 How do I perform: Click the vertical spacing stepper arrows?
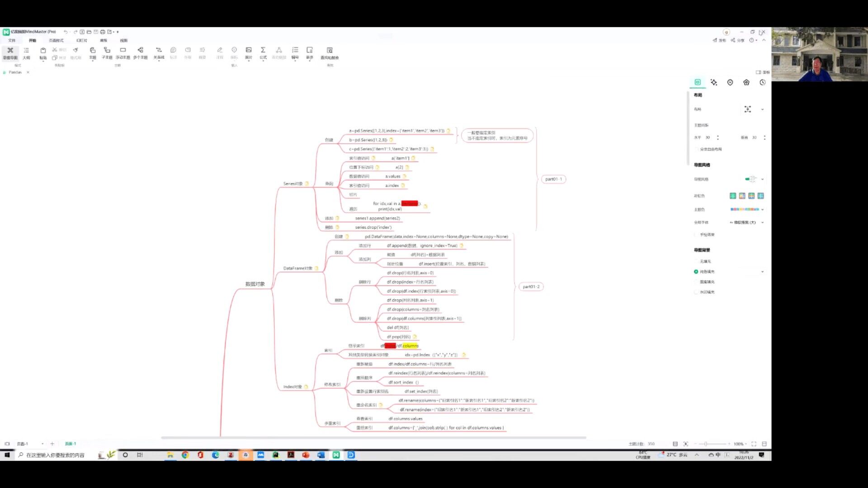click(764, 137)
